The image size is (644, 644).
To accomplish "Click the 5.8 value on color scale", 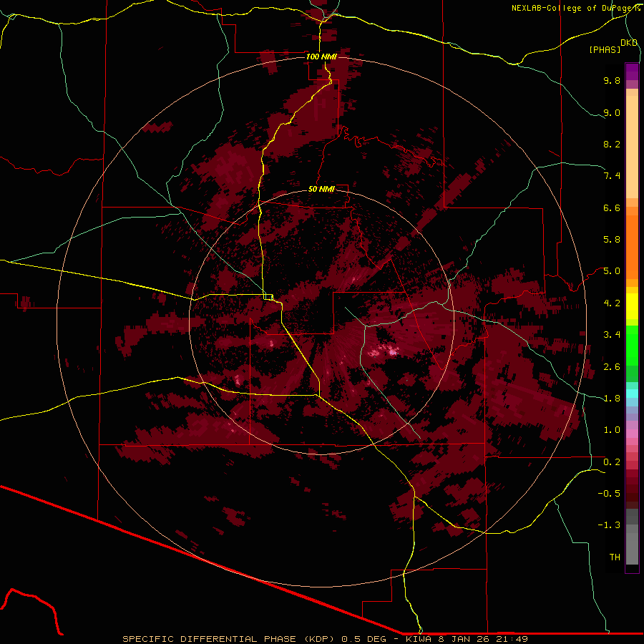I will pos(612,240).
